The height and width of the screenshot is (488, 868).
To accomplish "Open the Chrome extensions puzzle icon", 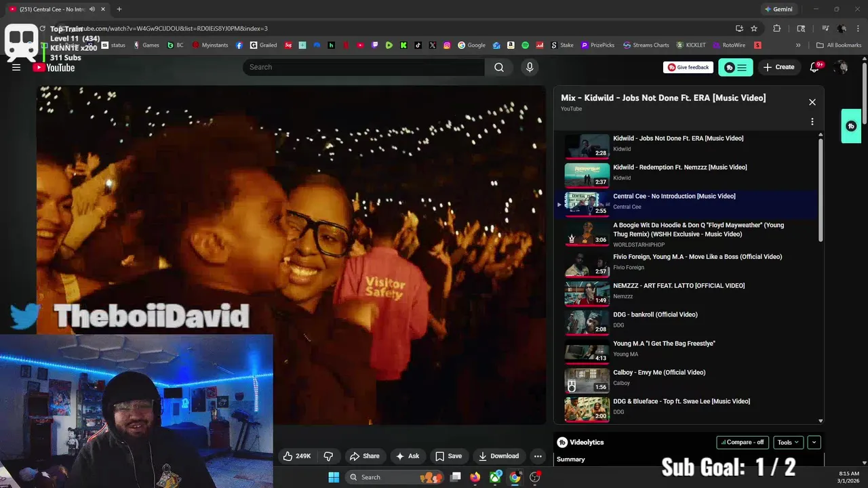I will coord(777,28).
